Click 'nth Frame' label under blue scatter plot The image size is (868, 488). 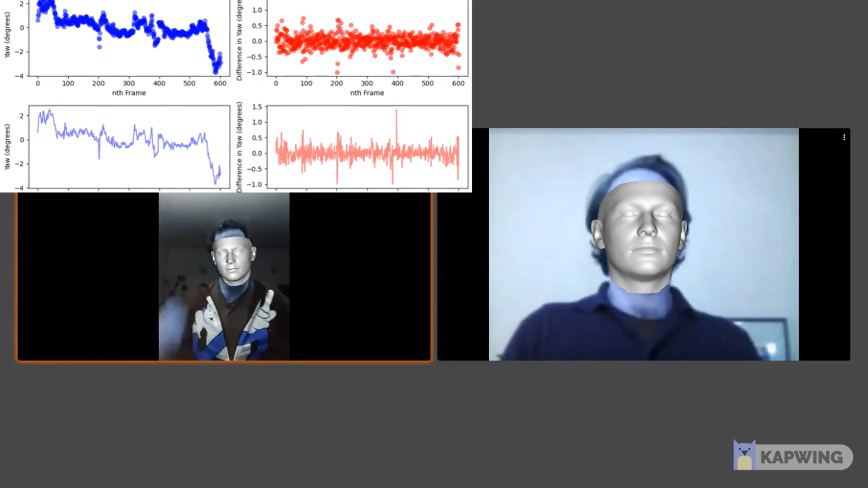(x=129, y=93)
